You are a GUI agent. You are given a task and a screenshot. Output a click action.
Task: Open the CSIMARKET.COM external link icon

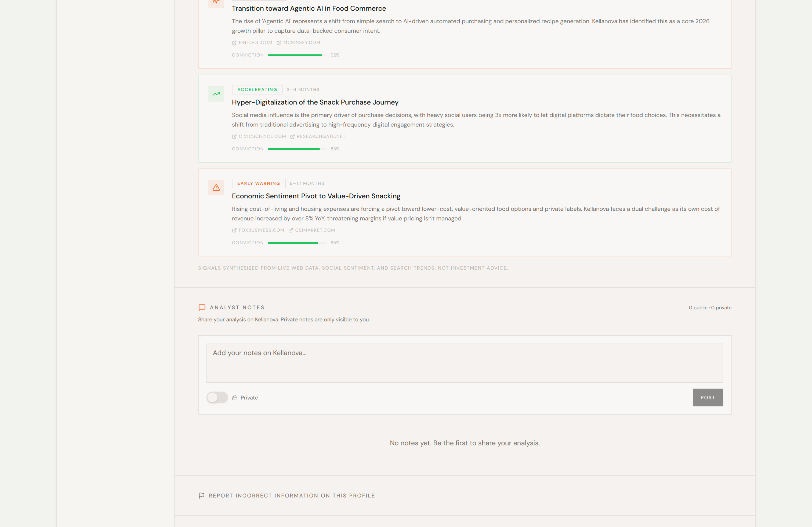tap(291, 230)
